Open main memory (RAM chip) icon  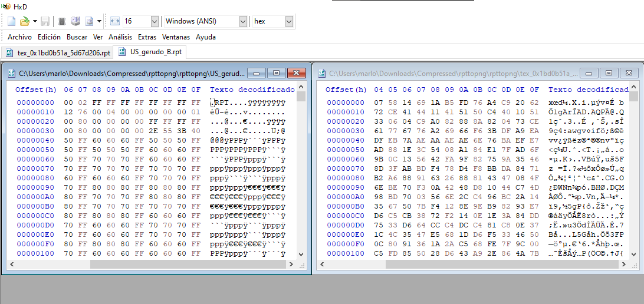(62, 21)
